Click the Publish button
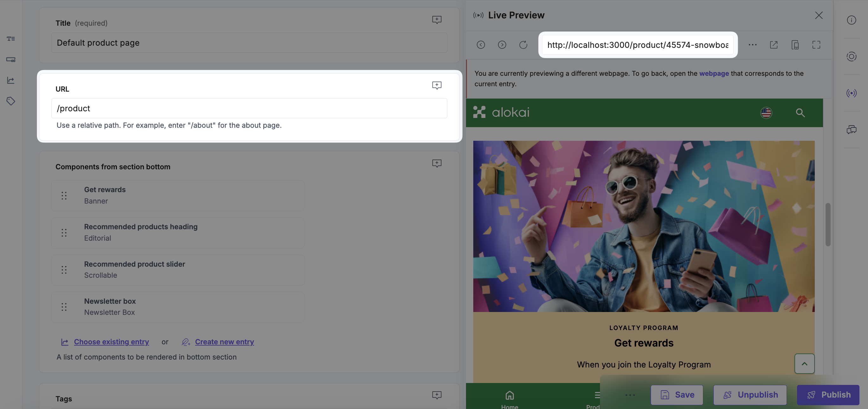This screenshot has height=409, width=868. (x=828, y=395)
